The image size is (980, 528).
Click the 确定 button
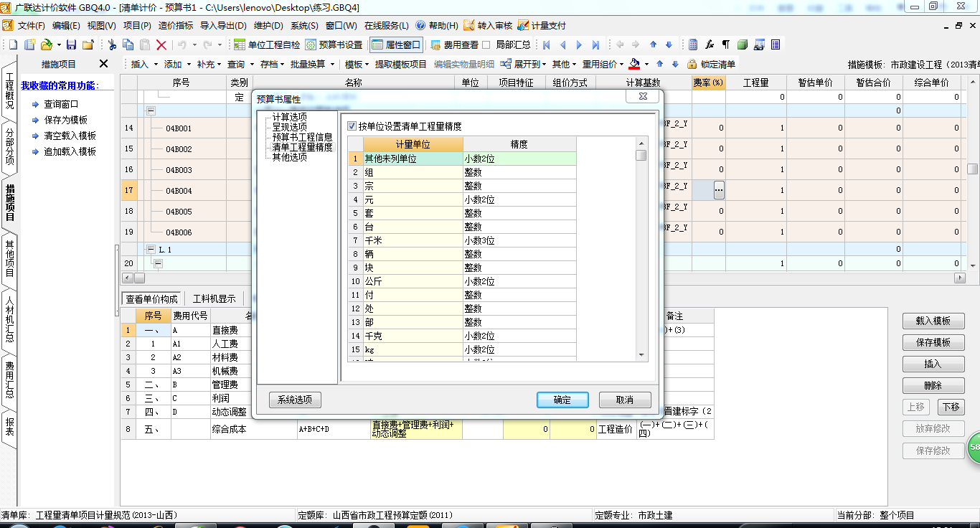click(x=562, y=400)
